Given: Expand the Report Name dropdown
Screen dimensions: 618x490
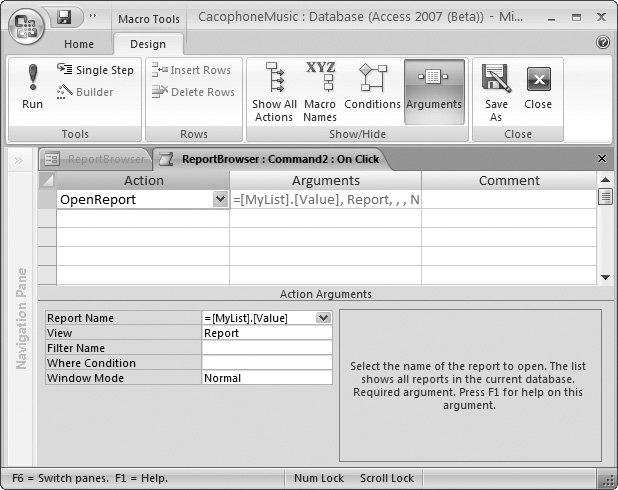Looking at the screenshot, I should tap(323, 318).
